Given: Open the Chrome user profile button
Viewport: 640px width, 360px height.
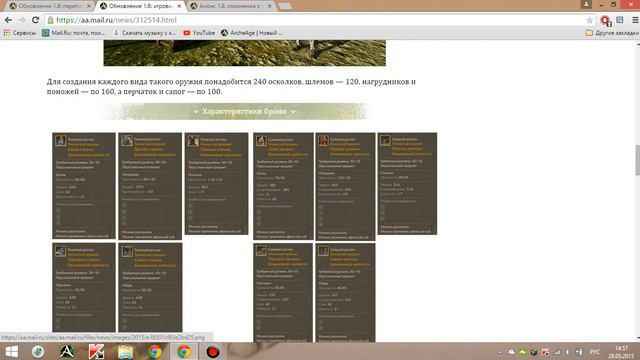Looking at the screenshot, I should click(586, 4).
